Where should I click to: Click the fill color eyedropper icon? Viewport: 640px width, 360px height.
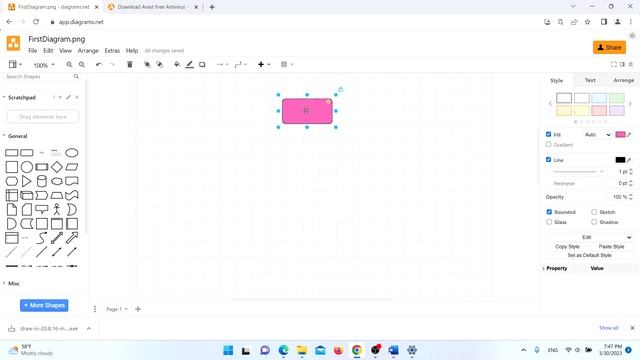629,135
